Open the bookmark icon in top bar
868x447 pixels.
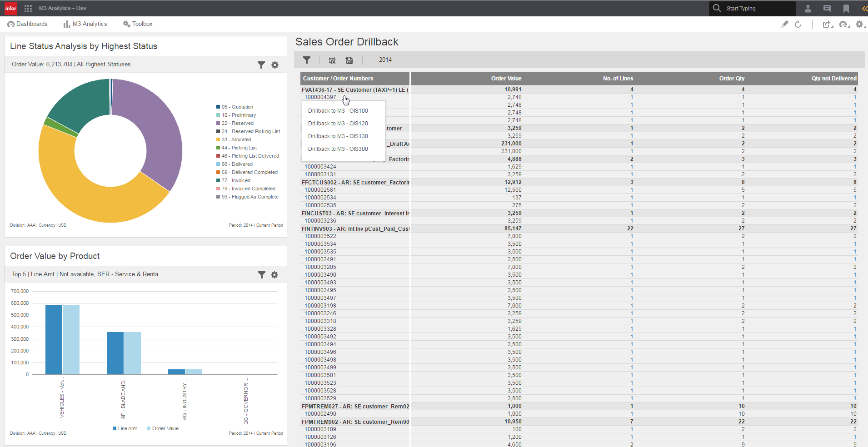[846, 8]
